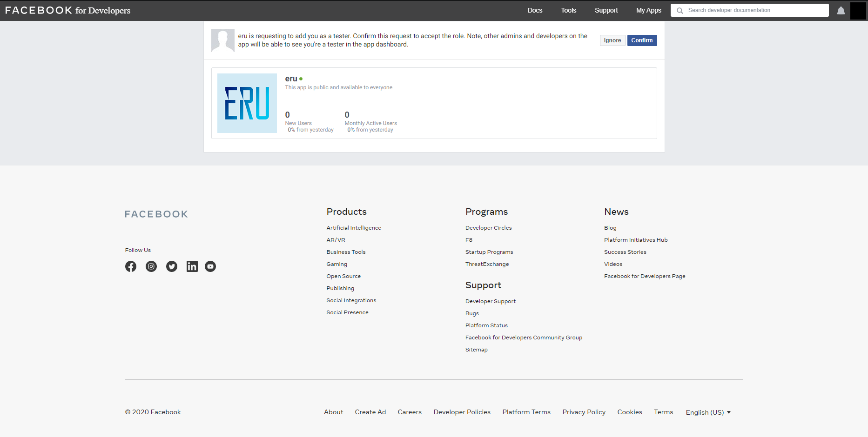Open Success Stories link
Image resolution: width=868 pixels, height=437 pixels.
pyautogui.click(x=625, y=252)
